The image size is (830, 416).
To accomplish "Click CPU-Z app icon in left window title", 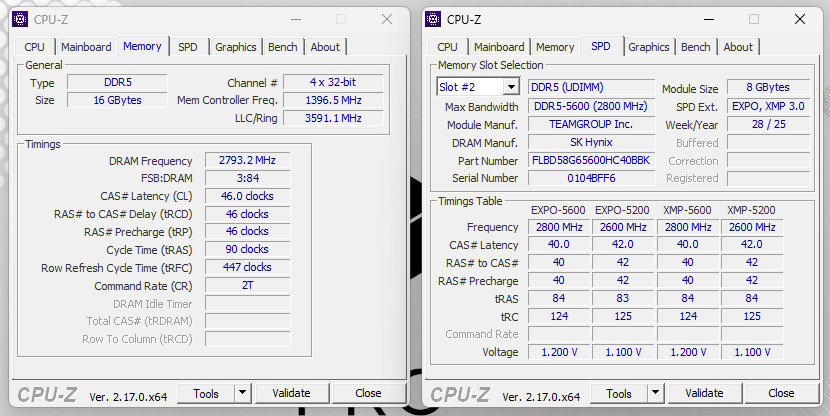I will [x=20, y=19].
